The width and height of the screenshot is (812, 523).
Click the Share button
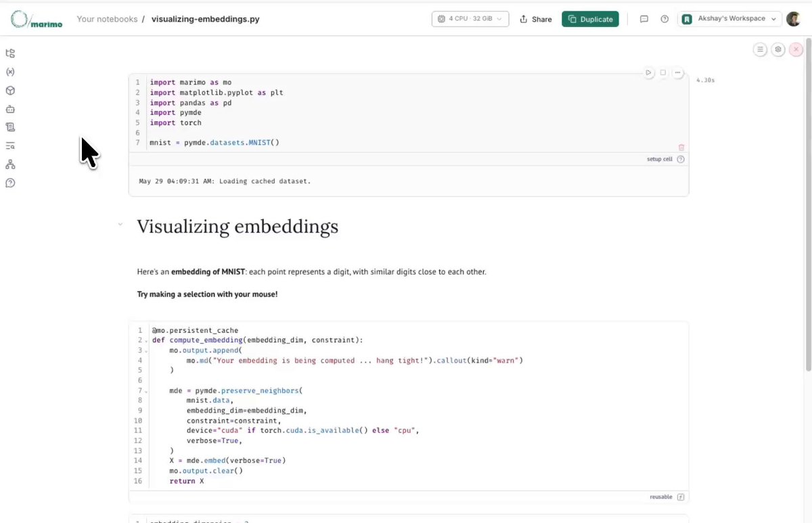[x=535, y=19]
